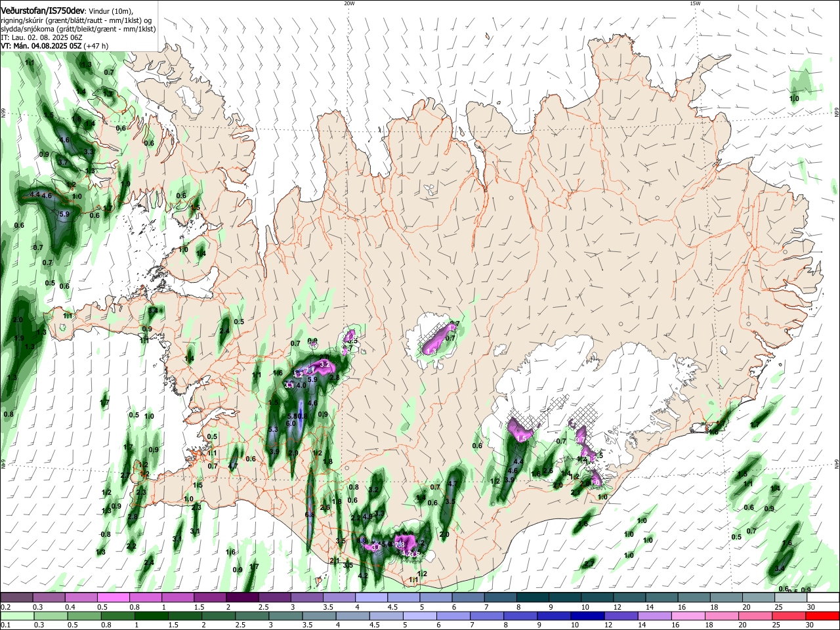Click the '30' label under the red swatch

pos(811,625)
